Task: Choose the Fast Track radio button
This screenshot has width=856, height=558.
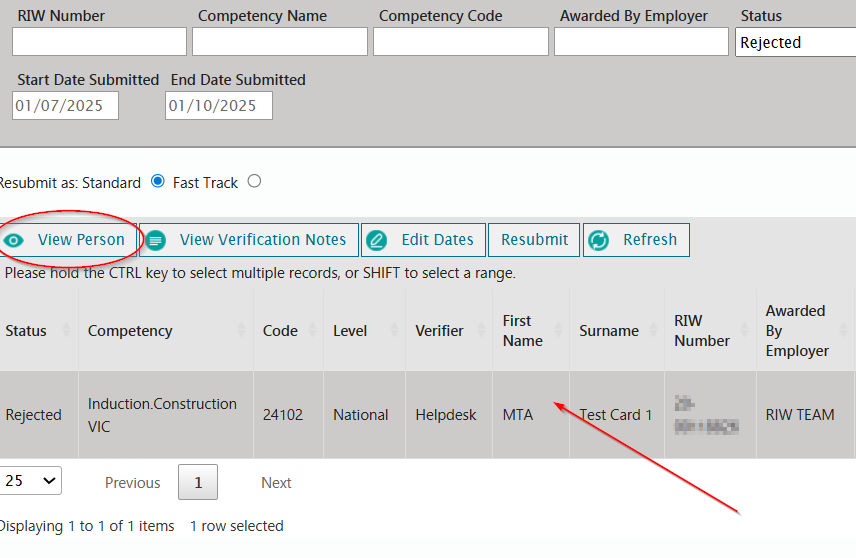Action: point(254,182)
